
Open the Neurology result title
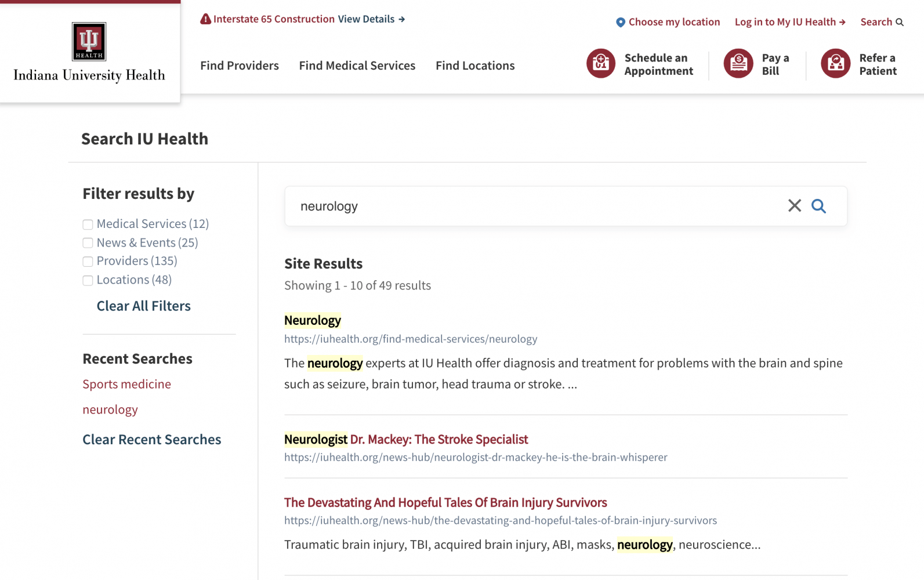coord(313,320)
